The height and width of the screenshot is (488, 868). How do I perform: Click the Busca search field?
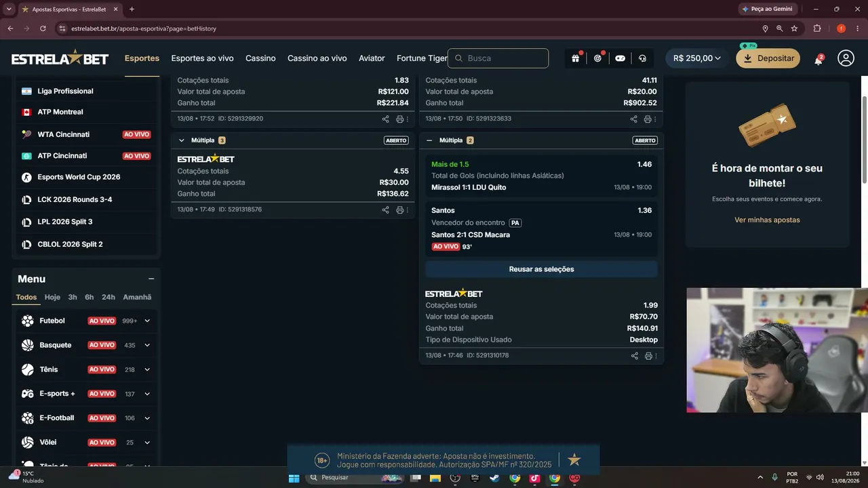[x=498, y=58]
